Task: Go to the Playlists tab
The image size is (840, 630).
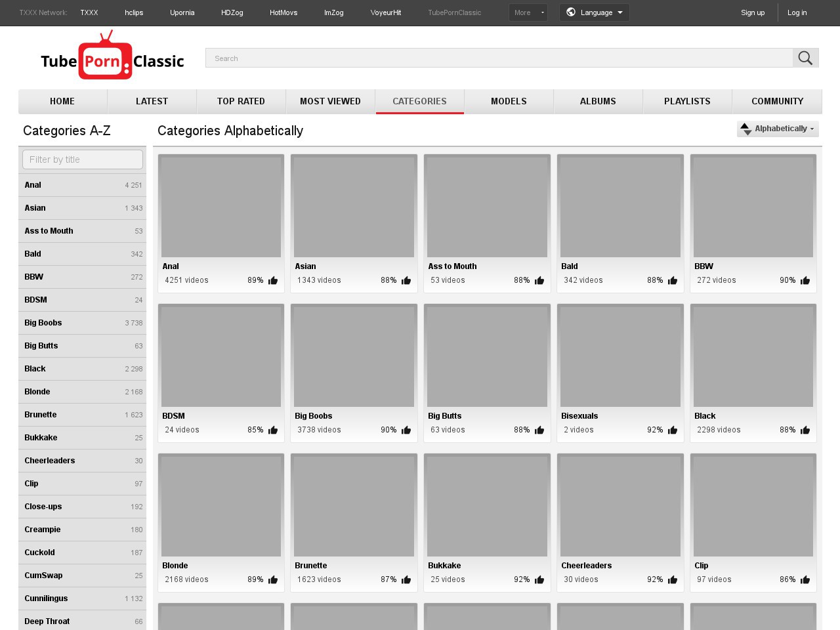Action: (687, 101)
